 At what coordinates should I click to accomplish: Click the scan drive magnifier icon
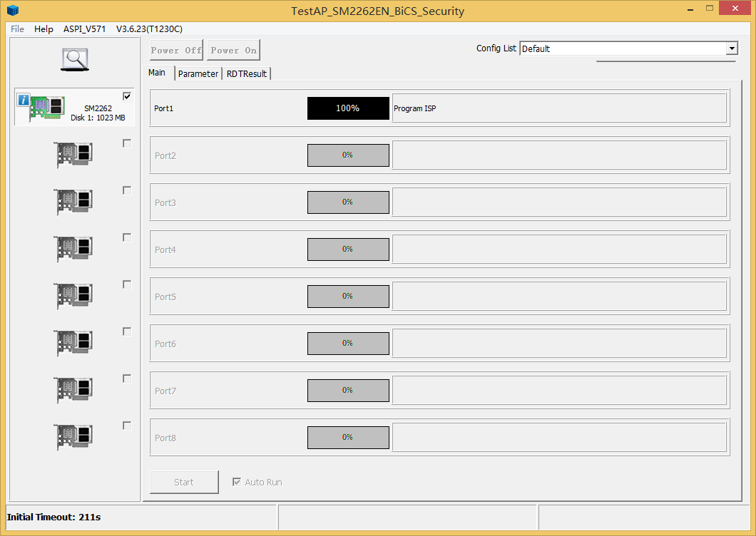coord(74,58)
